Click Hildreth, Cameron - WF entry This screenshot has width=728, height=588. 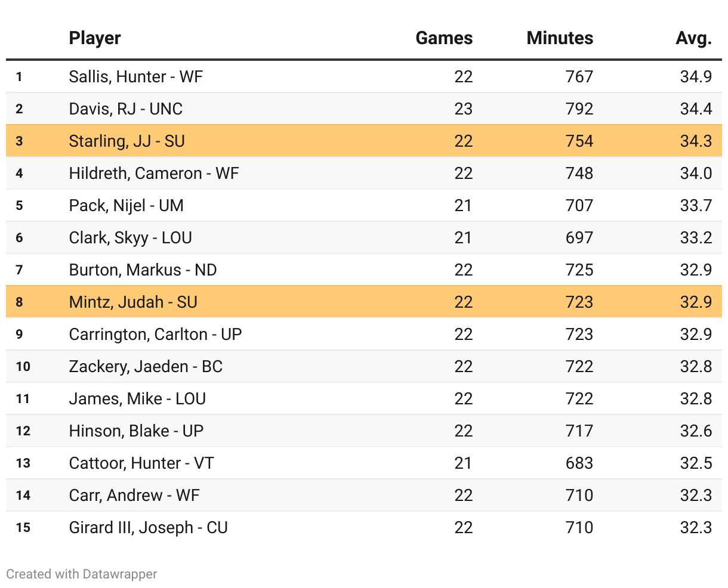[x=154, y=173]
